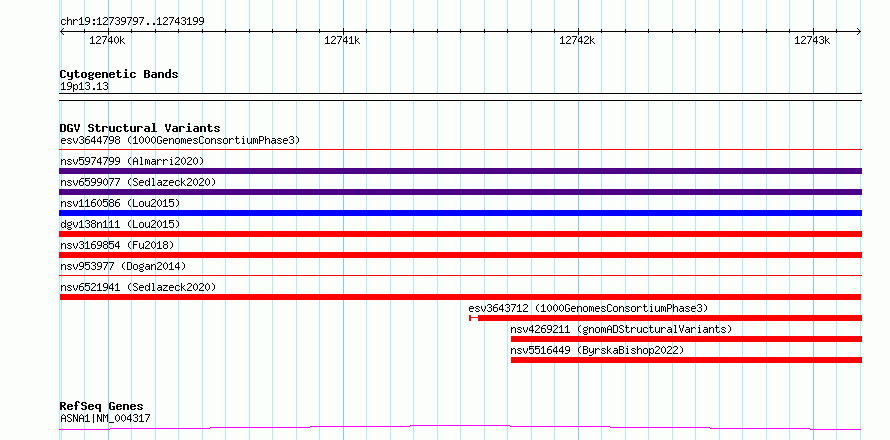890x440 pixels.
Task: Click the 12741k ruler position label
Action: pyautogui.click(x=342, y=40)
